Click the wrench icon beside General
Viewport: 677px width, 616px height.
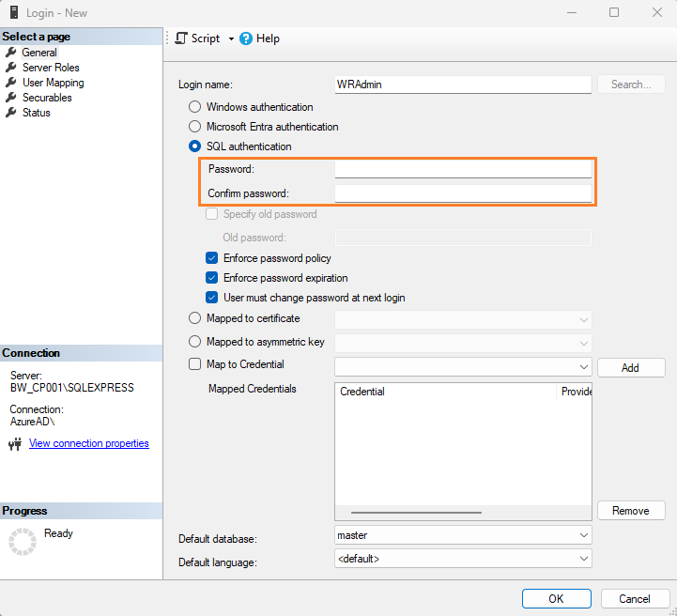(10, 53)
